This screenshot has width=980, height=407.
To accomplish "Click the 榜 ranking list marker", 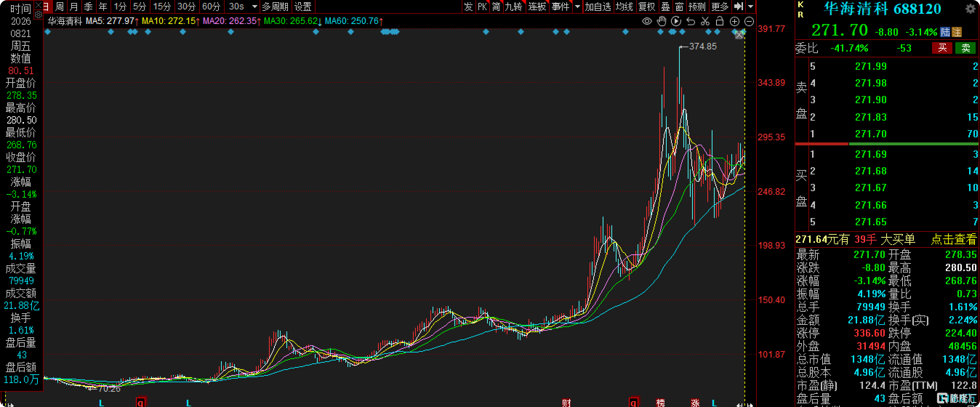I will click(660, 403).
